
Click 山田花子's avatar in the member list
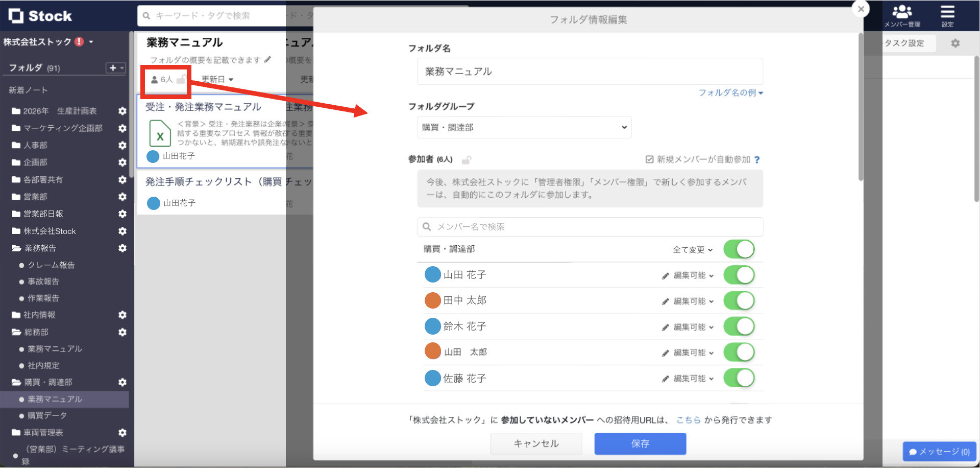pos(432,274)
